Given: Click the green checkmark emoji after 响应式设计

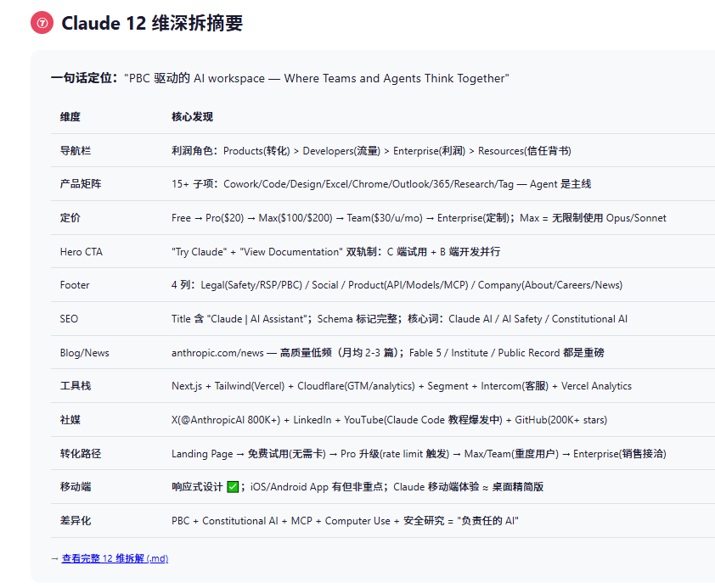Looking at the screenshot, I should click(233, 487).
